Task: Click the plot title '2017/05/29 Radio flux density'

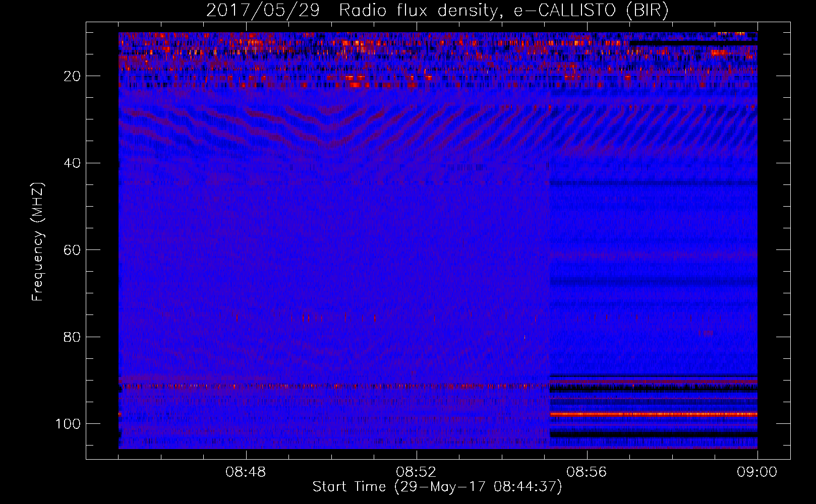Action: 438,11
